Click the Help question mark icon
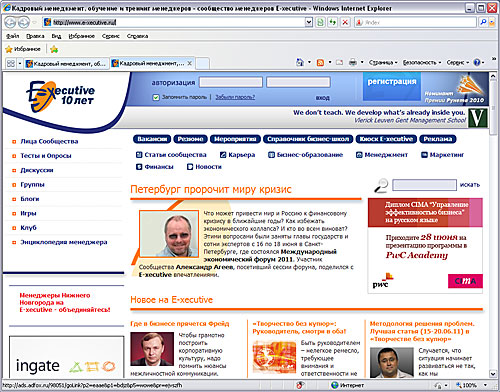 (477, 62)
